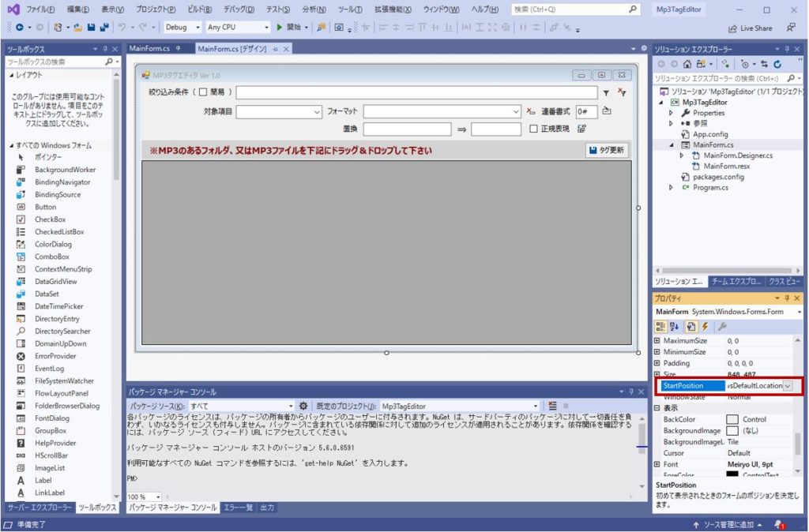The width and height of the screenshot is (809, 532).
Task: Click the Events lightning icon in Properties
Action: pyautogui.click(x=705, y=326)
